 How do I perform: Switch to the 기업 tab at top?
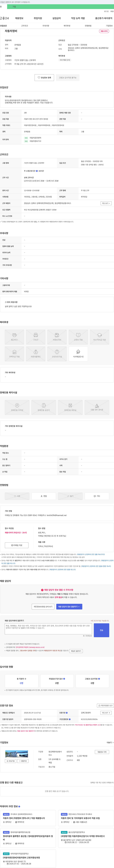pos(14,7)
